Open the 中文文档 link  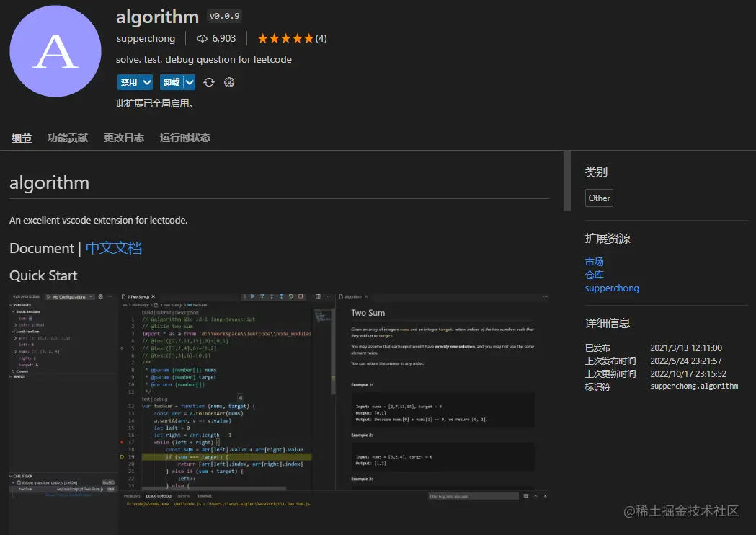point(114,248)
